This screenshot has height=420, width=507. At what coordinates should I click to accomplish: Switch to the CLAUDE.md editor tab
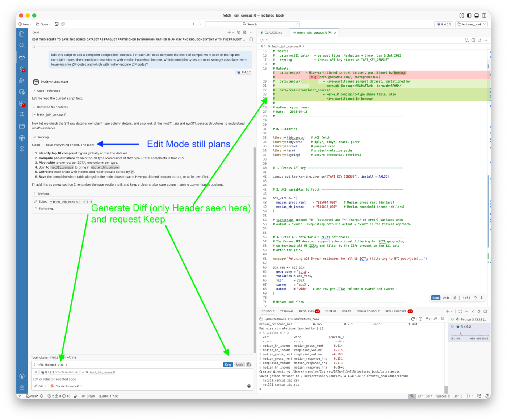coord(272,32)
